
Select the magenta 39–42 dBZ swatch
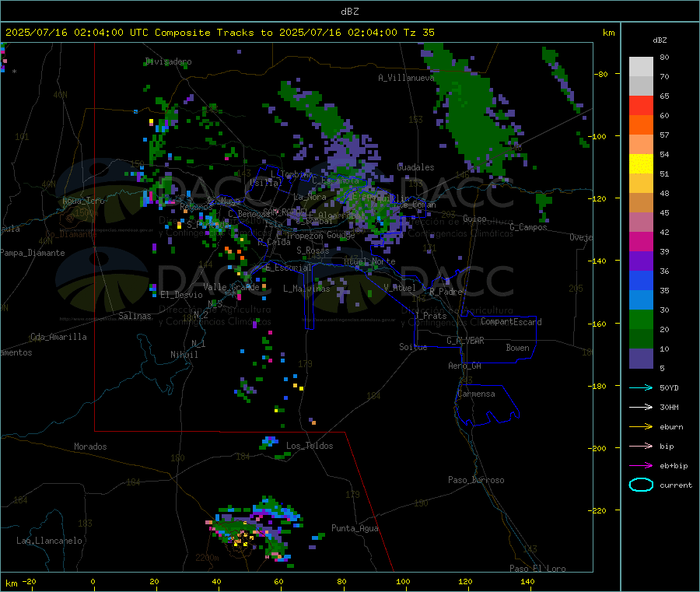[641, 241]
